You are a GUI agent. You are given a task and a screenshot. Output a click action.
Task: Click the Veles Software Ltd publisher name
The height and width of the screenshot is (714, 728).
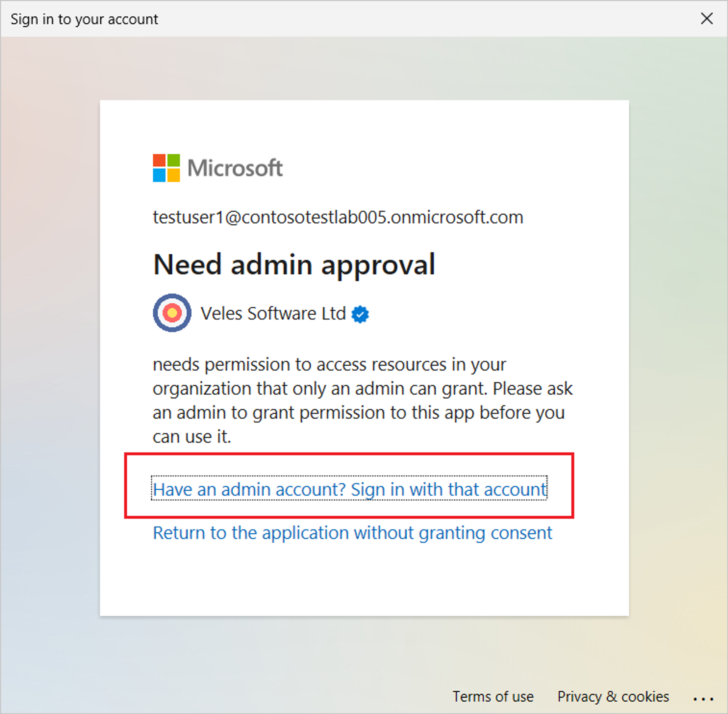pos(273,313)
